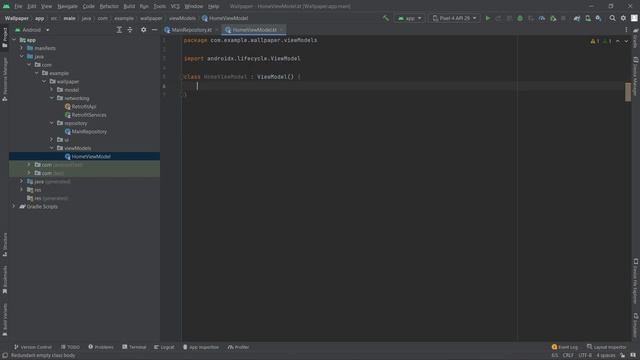640x360 pixels.
Task: Click the stop button in run toolbar
Action: point(563,18)
